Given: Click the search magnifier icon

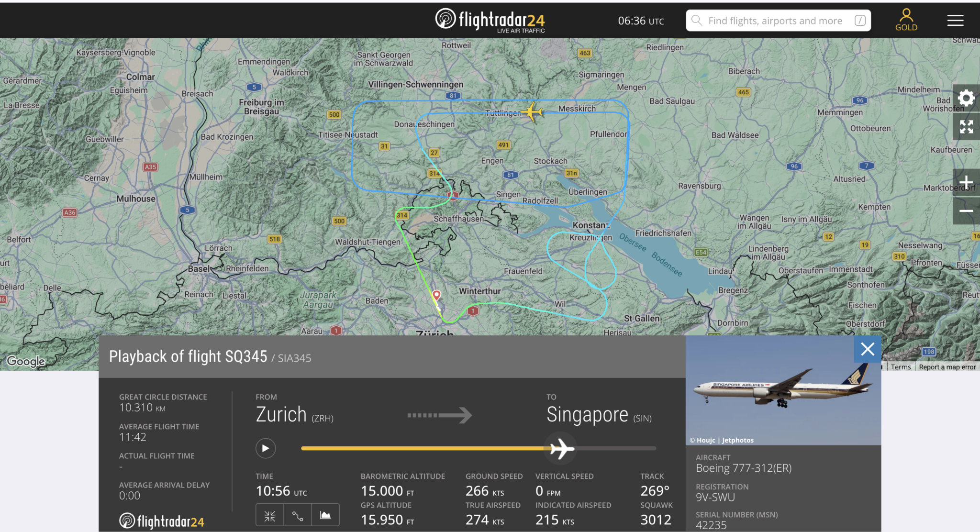Looking at the screenshot, I should point(697,21).
